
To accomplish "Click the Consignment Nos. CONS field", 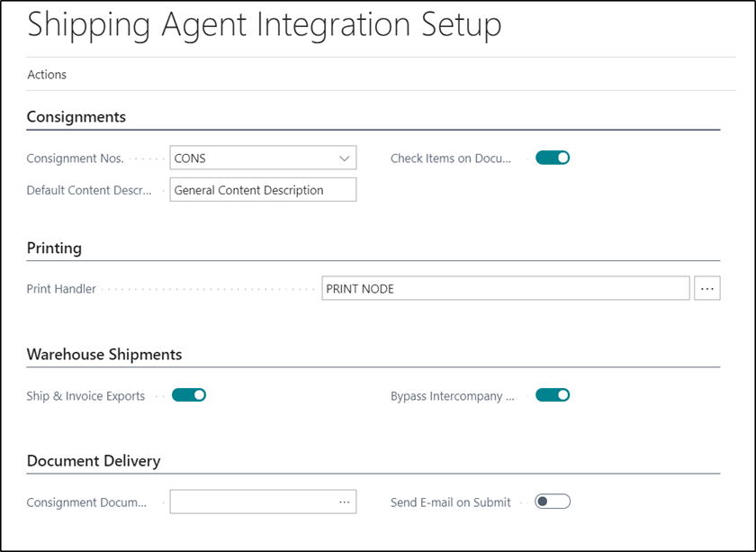I will pyautogui.click(x=263, y=158).
